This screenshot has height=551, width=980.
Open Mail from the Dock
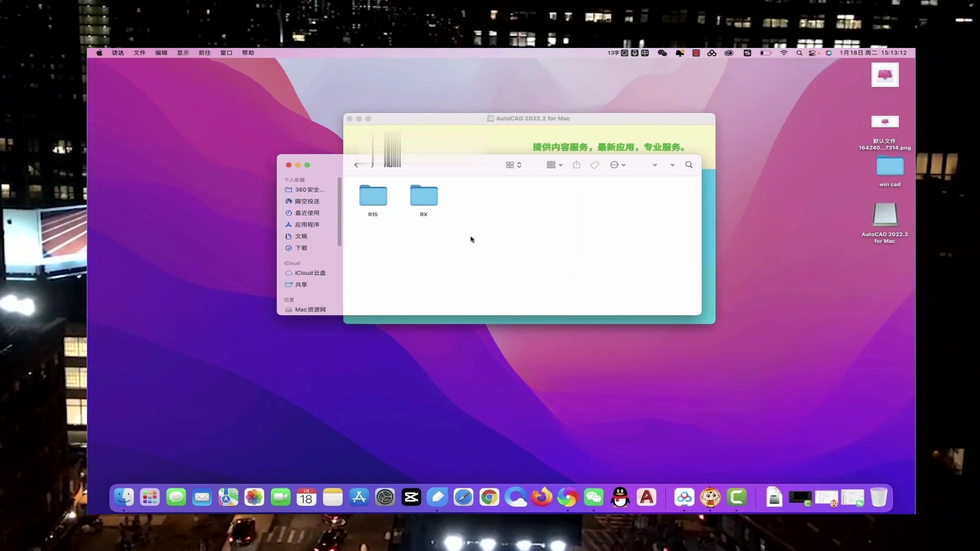click(202, 497)
